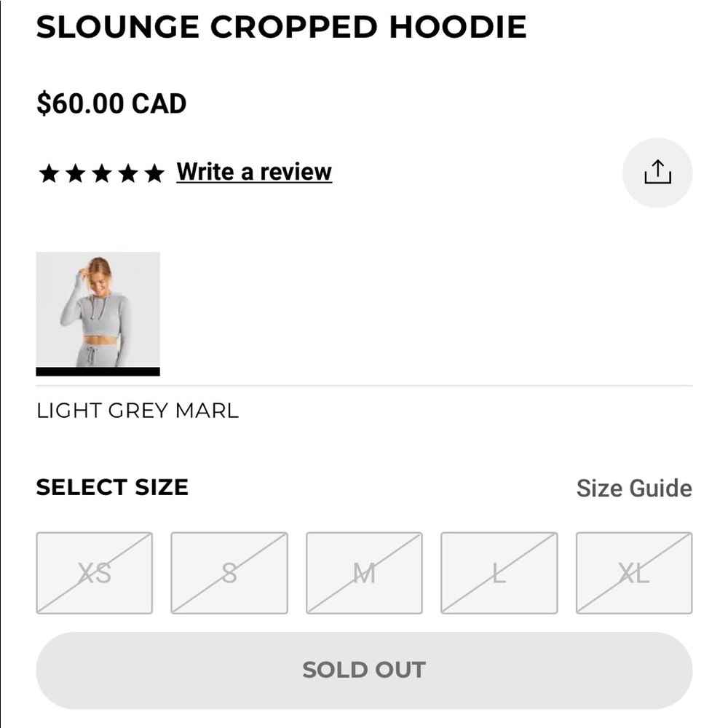
Task: Choose size XS option
Action: point(94,573)
